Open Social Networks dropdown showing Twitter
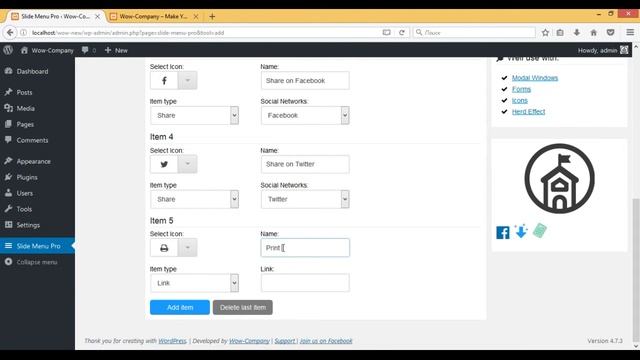640x360 pixels. click(x=305, y=199)
